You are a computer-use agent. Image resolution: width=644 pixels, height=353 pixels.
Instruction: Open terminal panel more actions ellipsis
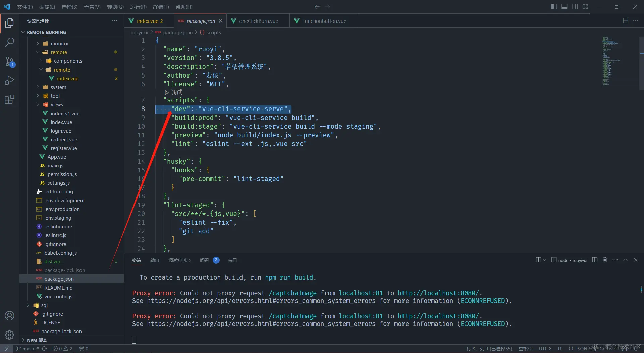[x=615, y=260]
